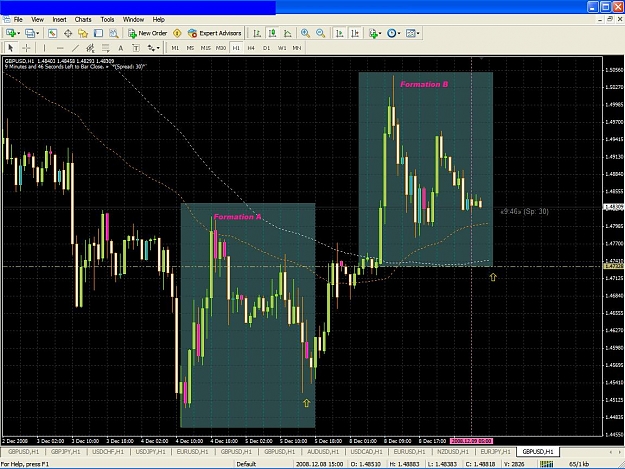Image resolution: width=625 pixels, height=469 pixels.
Task: Open the Insert menu
Action: pos(59,19)
